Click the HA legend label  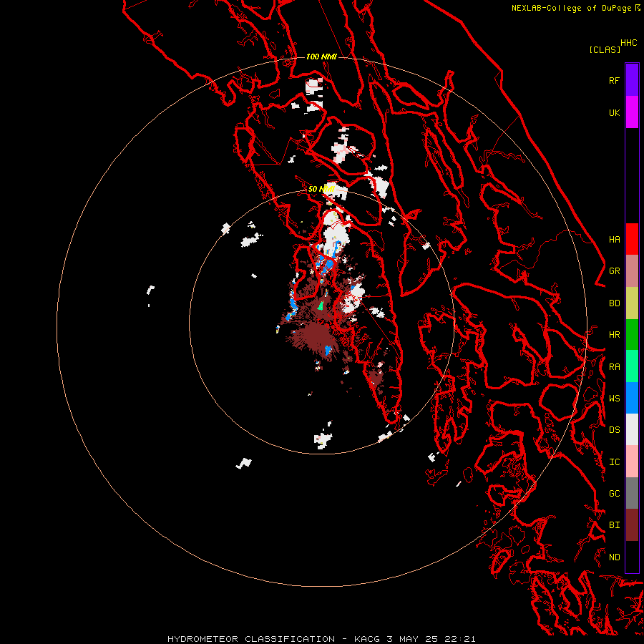pos(614,240)
